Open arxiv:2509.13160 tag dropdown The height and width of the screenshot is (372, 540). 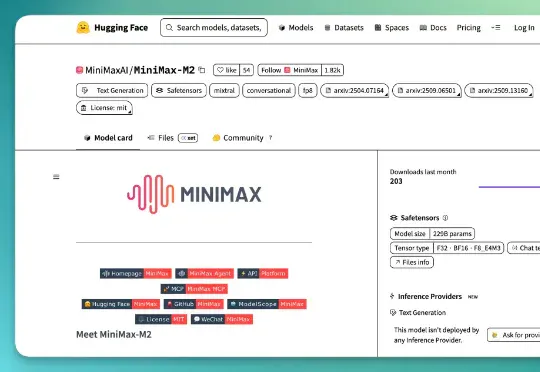tap(499, 91)
